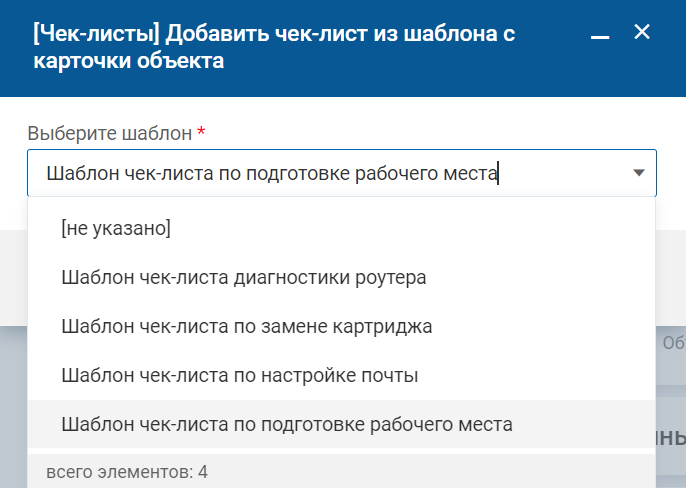Pick "Шаблон чек-листа по замене картриджа" option

point(246,326)
